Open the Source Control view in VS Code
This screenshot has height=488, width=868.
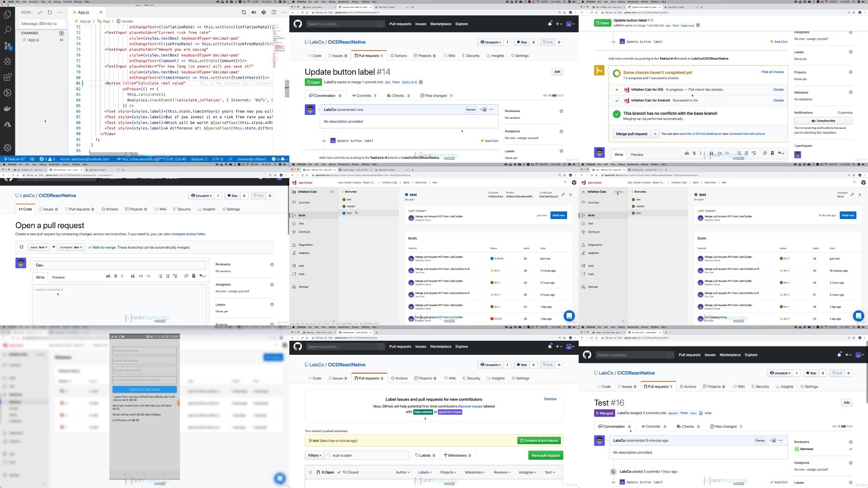(x=7, y=45)
